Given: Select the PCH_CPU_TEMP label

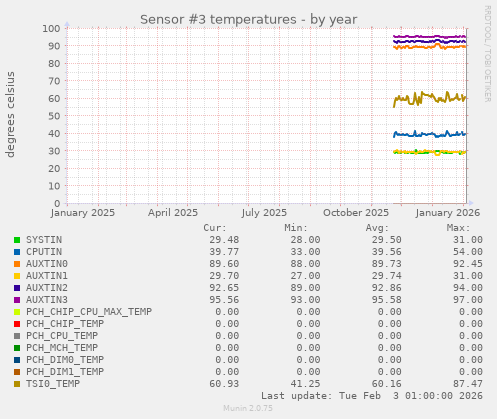Looking at the screenshot, I should tap(62, 336).
